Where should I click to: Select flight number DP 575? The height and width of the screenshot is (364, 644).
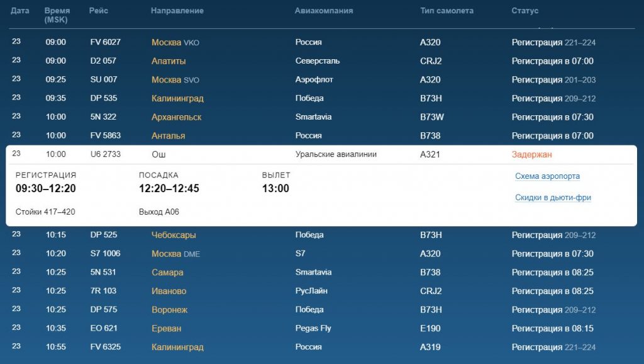pyautogui.click(x=104, y=309)
